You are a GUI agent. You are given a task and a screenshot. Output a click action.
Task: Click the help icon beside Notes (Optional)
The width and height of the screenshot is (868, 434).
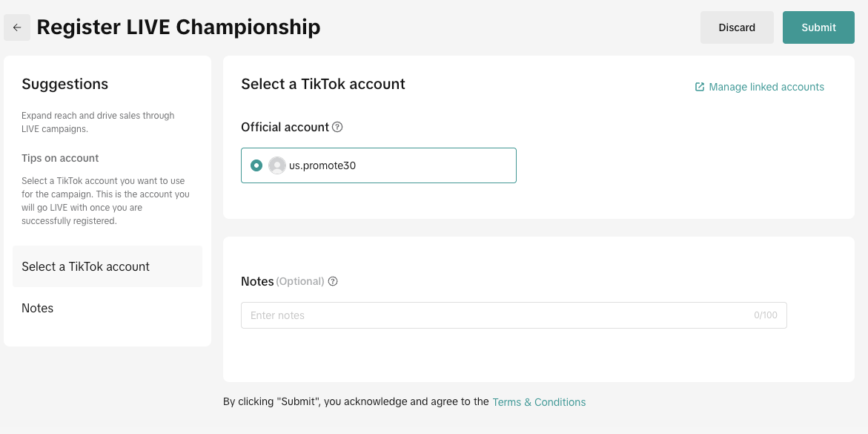click(333, 281)
